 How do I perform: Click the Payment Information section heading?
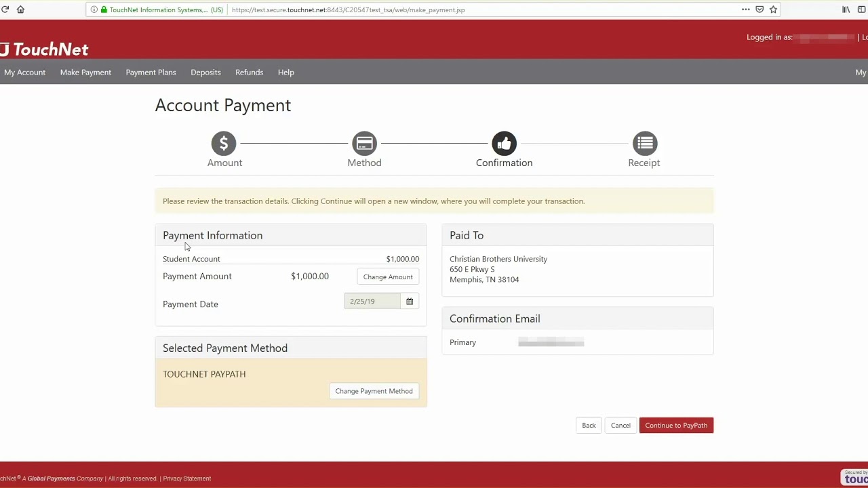click(212, 235)
